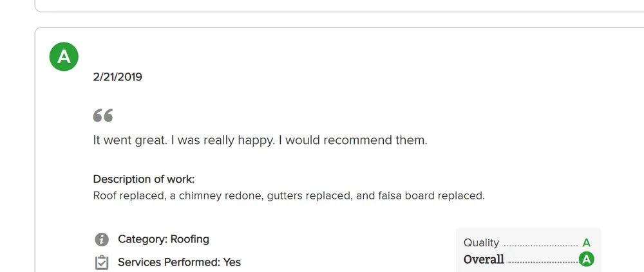
Task: Click the previous review card's bottom edge
Action: pyautogui.click(x=322, y=11)
